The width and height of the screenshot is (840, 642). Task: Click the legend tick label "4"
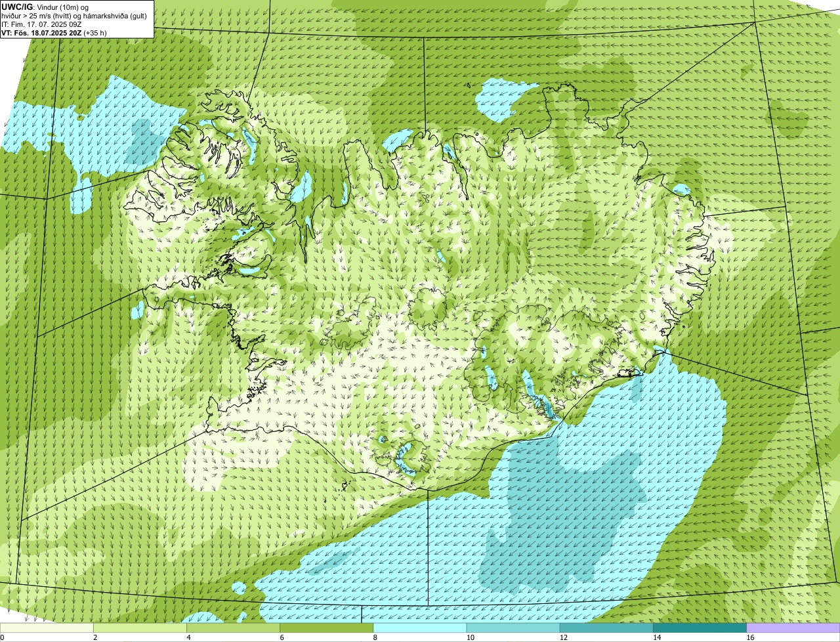click(x=188, y=637)
